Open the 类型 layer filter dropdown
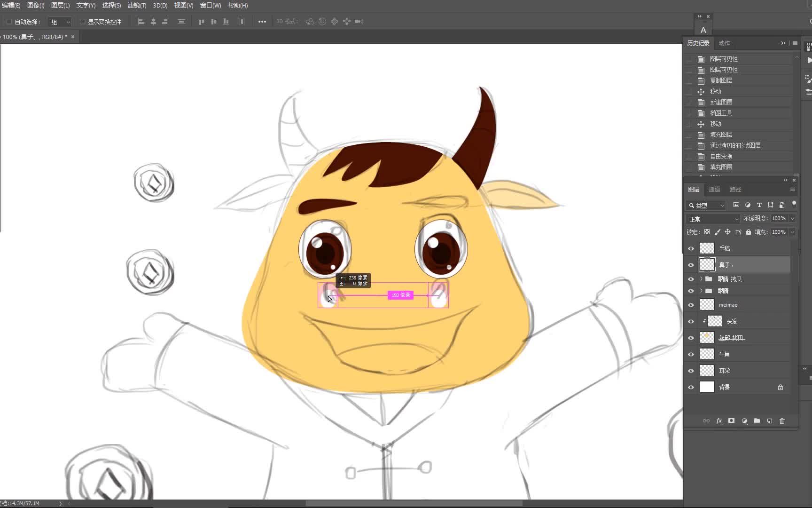 point(706,206)
